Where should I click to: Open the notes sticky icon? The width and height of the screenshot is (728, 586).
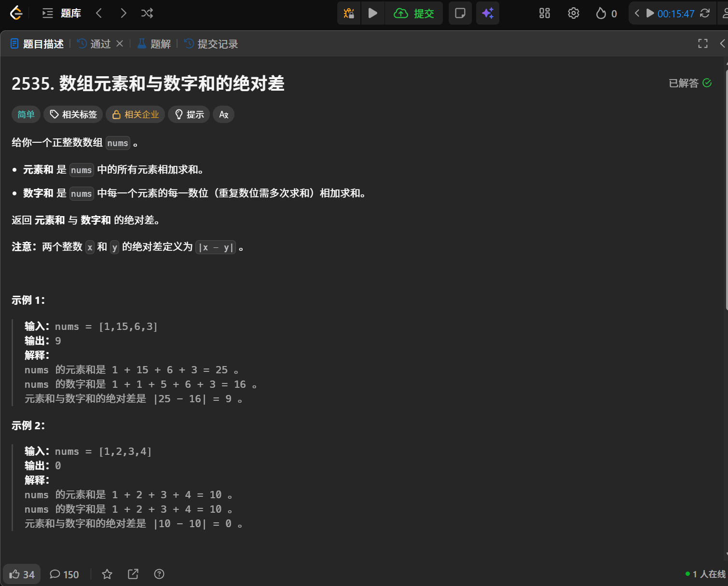click(460, 13)
